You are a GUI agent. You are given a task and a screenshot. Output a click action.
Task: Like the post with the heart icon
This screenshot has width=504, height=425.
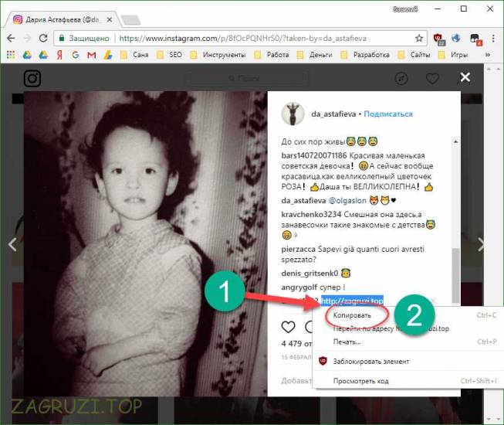(x=288, y=327)
